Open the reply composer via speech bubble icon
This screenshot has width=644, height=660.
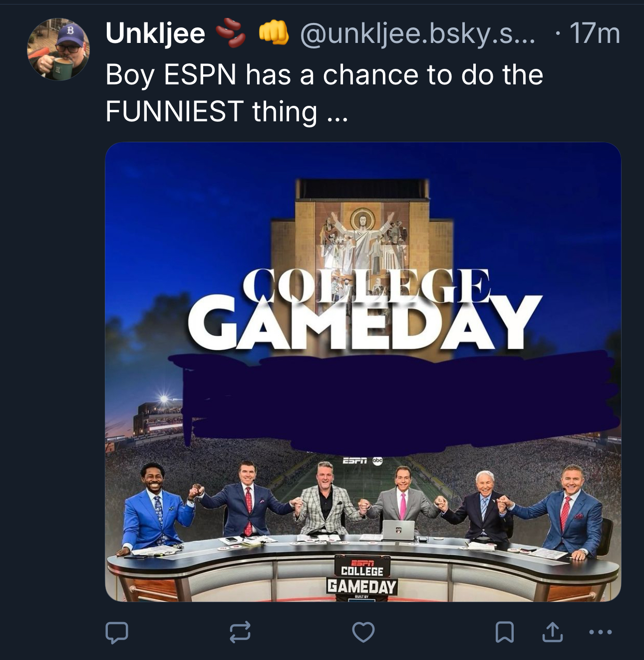(116, 632)
